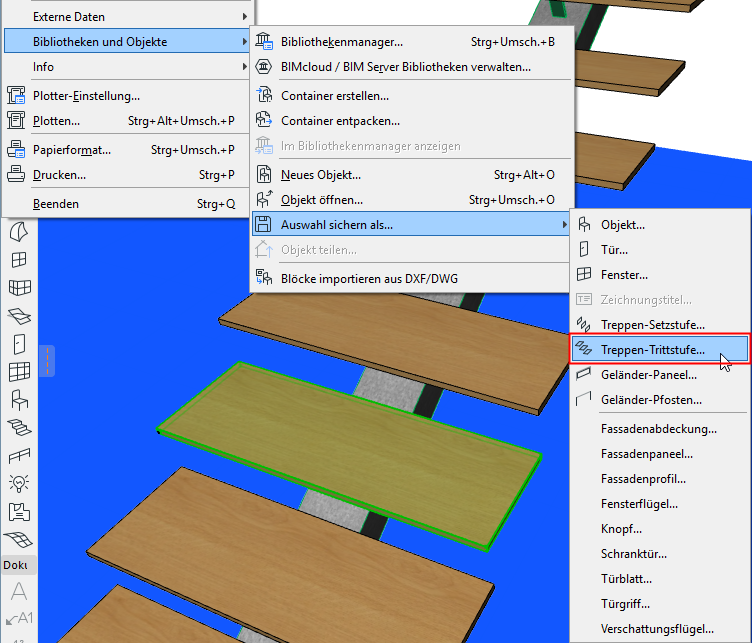Click the Objekt öffnen icon
The image size is (752, 643).
[264, 199]
